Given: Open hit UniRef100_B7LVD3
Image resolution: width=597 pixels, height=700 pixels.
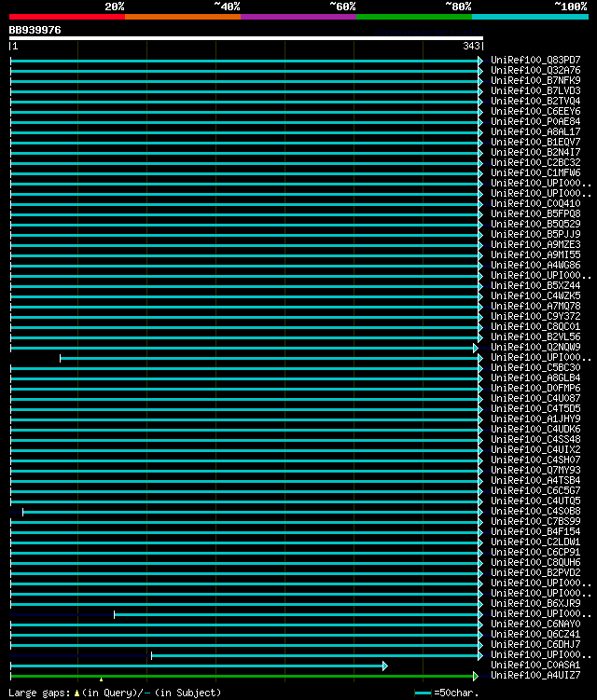Looking at the screenshot, I should click(535, 90).
